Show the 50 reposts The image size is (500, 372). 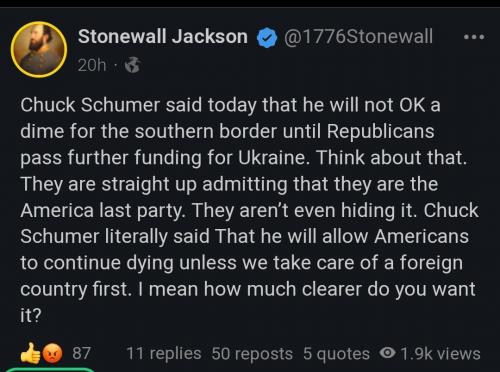(x=252, y=354)
